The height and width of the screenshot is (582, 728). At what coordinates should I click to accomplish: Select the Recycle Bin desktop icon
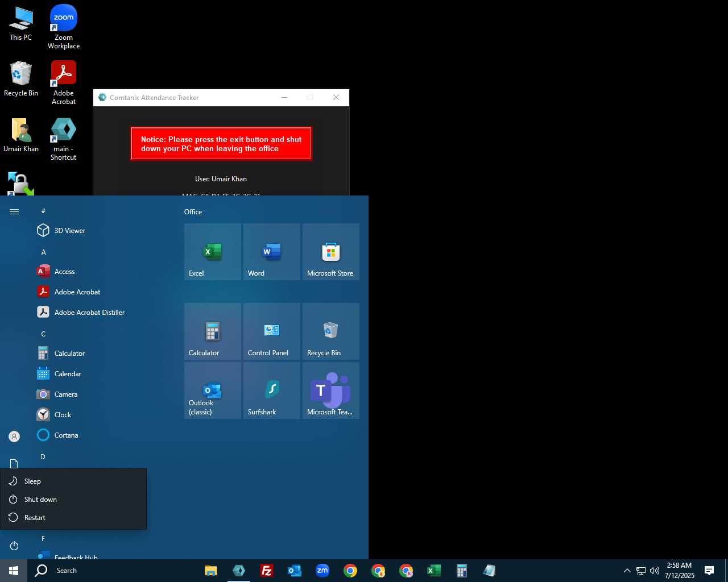coord(21,79)
